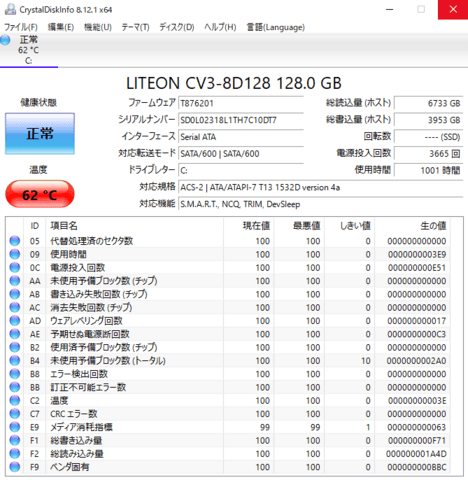
Task: Click the transfer mode field SATA/600 | SATA/600
Action: tap(241, 154)
